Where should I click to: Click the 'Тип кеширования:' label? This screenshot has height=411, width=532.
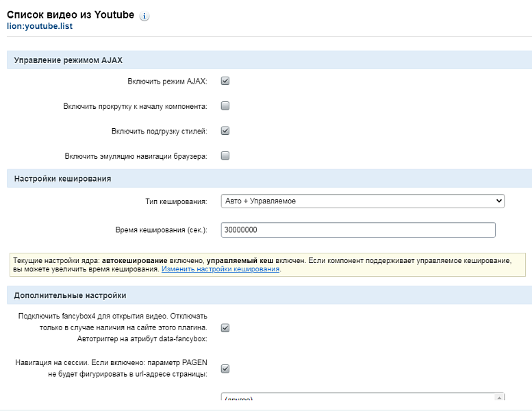[x=176, y=201]
